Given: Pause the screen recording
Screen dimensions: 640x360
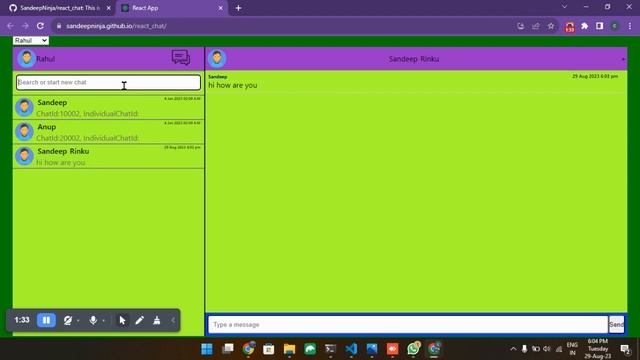Looking at the screenshot, I should tap(46, 320).
